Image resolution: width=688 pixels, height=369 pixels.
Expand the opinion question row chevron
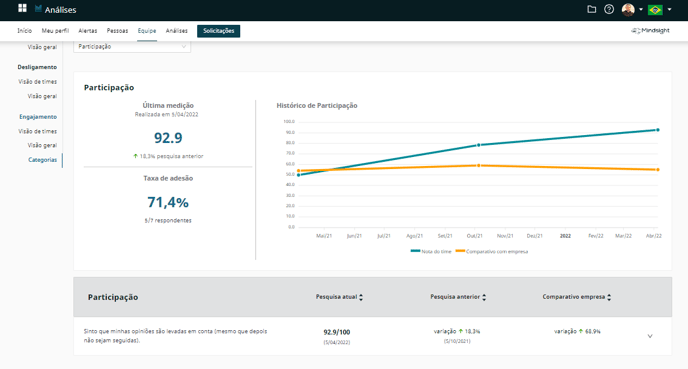(x=650, y=336)
